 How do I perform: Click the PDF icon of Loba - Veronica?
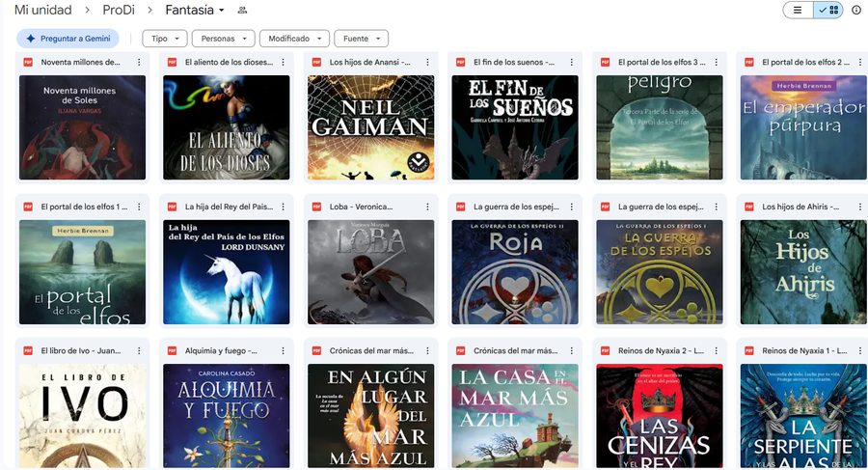[316, 207]
